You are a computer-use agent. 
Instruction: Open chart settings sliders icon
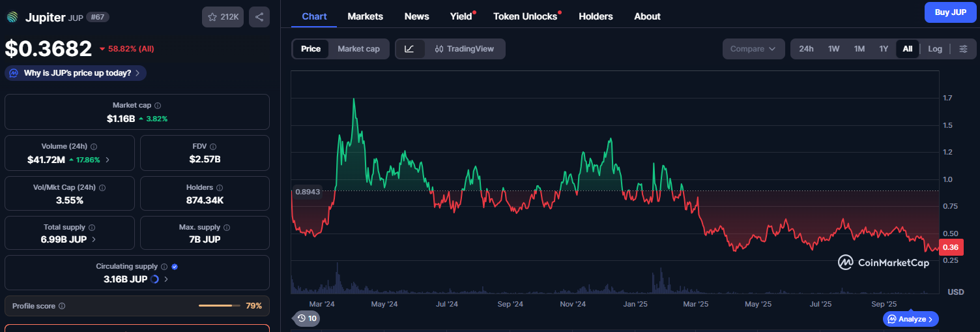click(964, 49)
